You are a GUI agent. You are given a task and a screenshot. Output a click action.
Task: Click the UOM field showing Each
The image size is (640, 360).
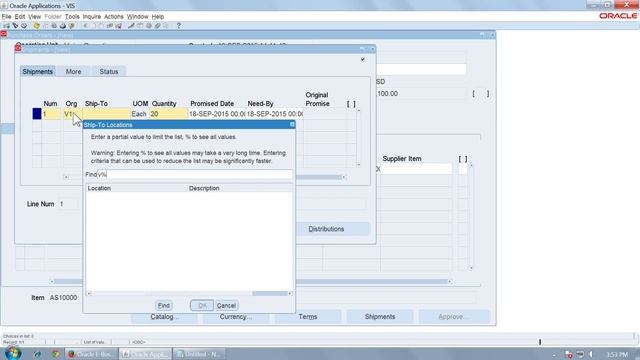tap(139, 114)
